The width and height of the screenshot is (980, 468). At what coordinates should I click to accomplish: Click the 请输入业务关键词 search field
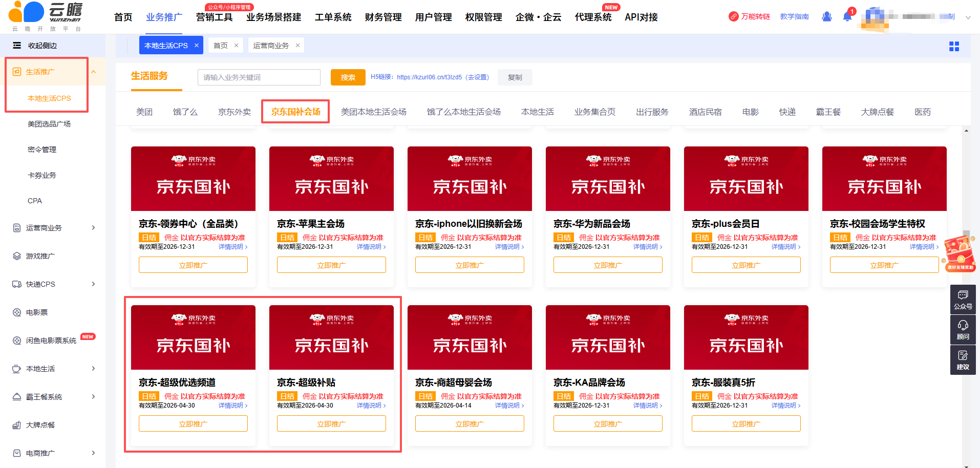[x=259, y=77]
